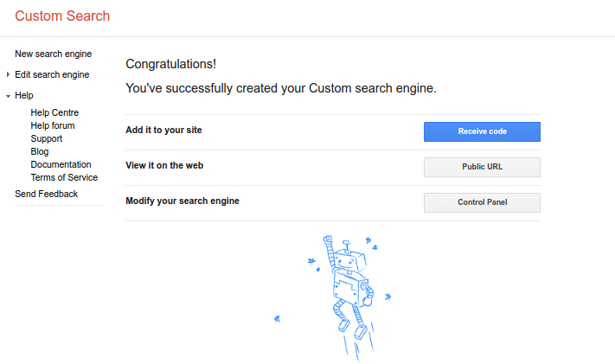Click the Public URL button

[x=482, y=167]
